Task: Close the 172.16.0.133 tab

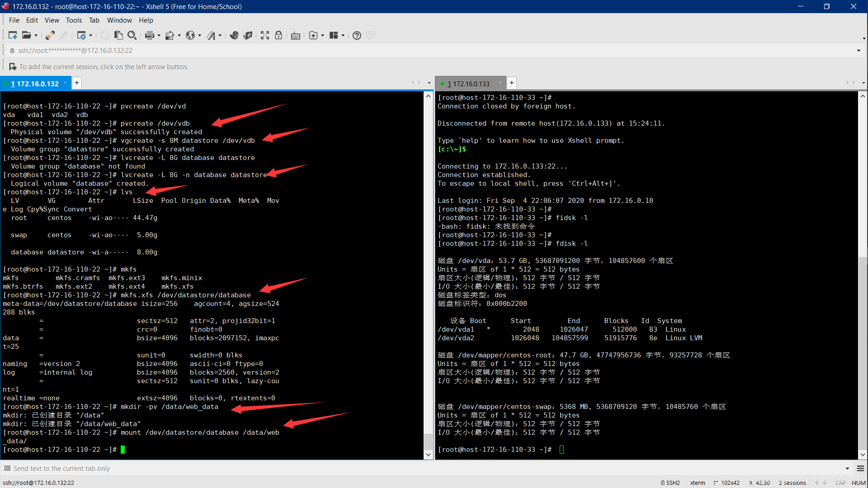Action: (x=500, y=83)
